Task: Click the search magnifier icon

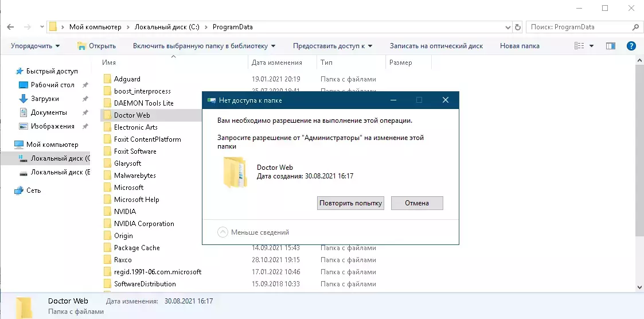Action: [635, 27]
